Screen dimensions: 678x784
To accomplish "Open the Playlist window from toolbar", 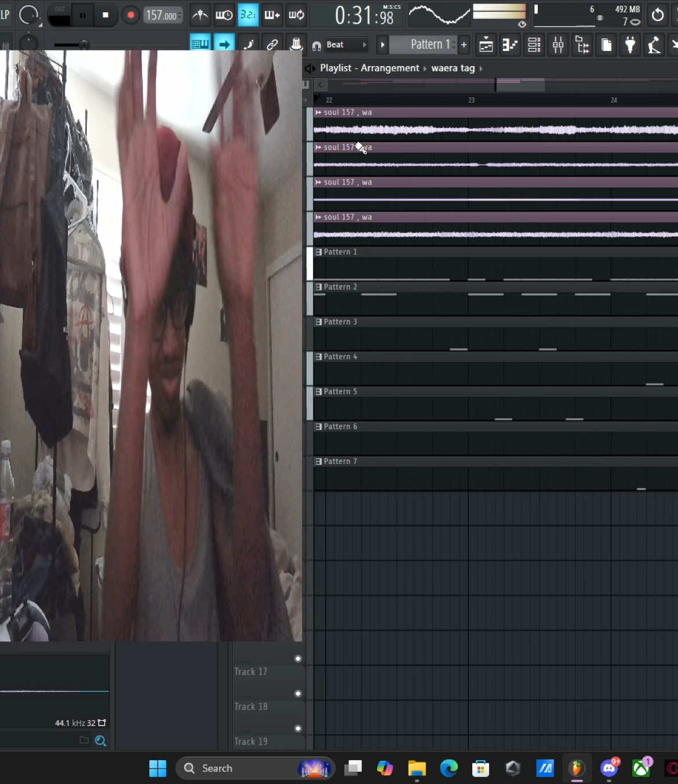I will [x=486, y=45].
